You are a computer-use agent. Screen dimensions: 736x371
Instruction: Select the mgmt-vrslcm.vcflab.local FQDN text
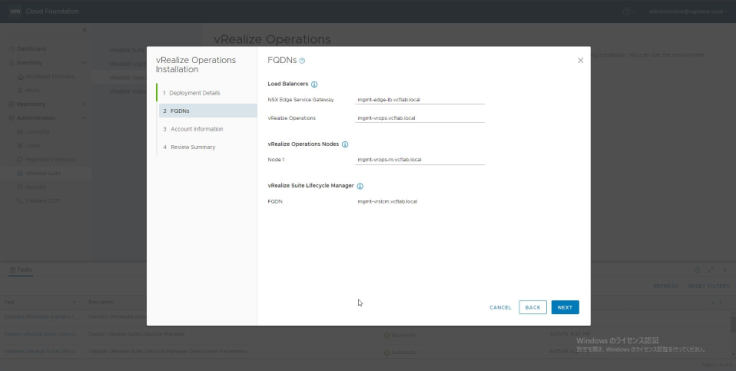click(x=387, y=201)
